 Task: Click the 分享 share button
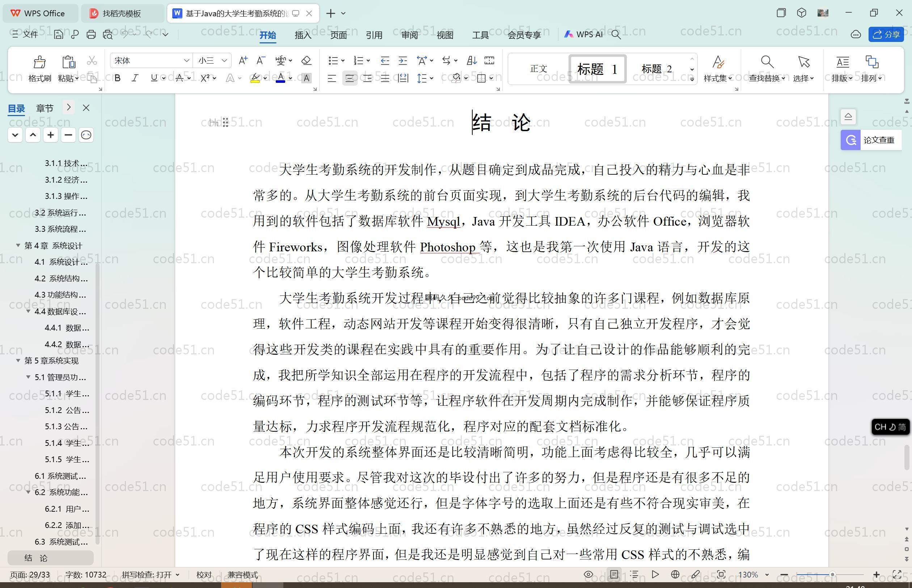point(886,34)
